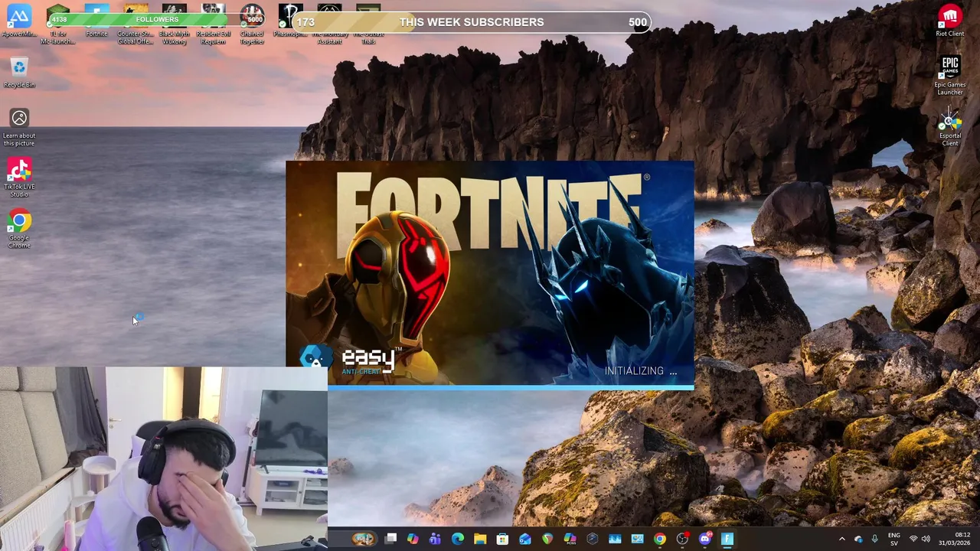
Task: Open volume control in tray
Action: pyautogui.click(x=926, y=540)
